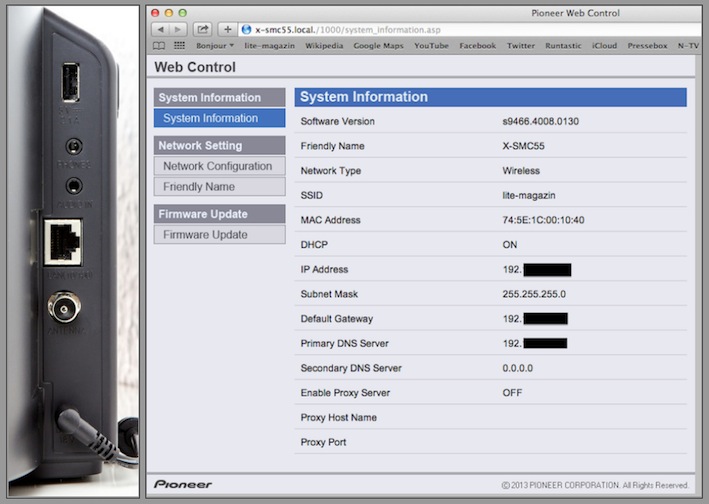Go back with the browser back arrow
709x504 pixels.
(160, 30)
